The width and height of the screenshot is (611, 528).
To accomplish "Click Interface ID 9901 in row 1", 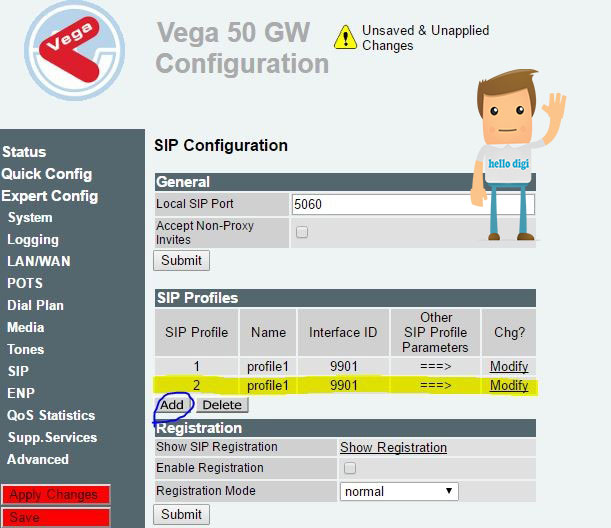I will tap(344, 366).
